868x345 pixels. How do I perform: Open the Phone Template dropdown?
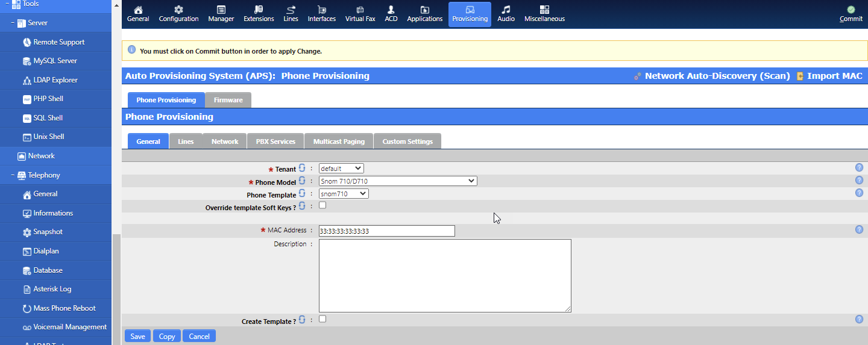point(344,194)
